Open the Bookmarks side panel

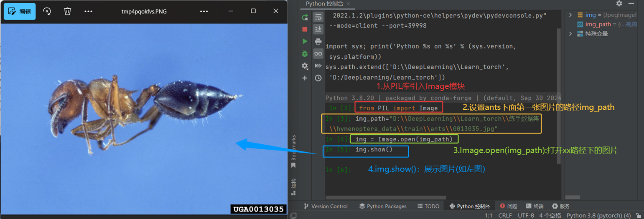(293, 151)
